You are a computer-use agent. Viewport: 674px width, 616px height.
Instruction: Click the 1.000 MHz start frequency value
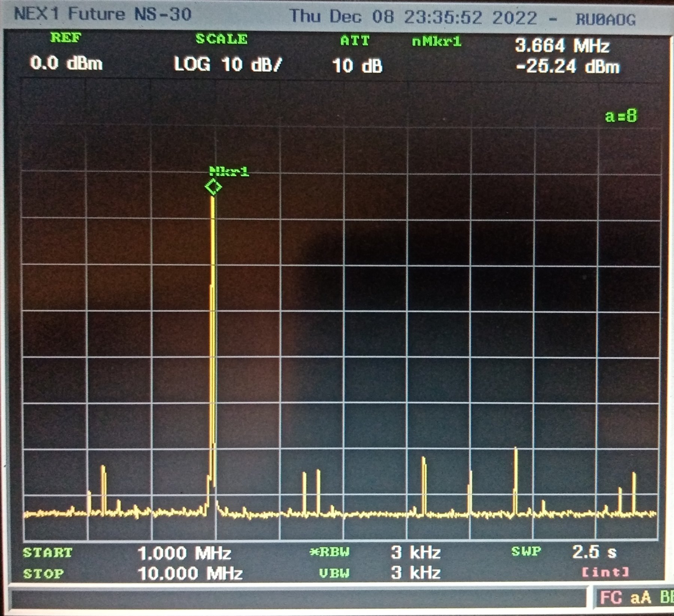coord(184,553)
